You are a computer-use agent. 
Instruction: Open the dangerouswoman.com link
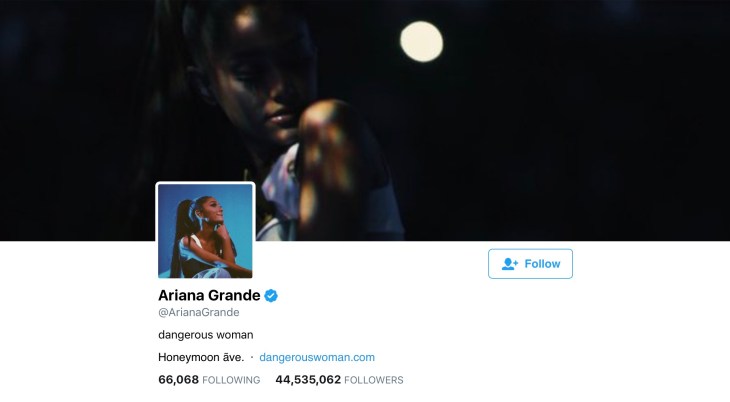coord(317,357)
